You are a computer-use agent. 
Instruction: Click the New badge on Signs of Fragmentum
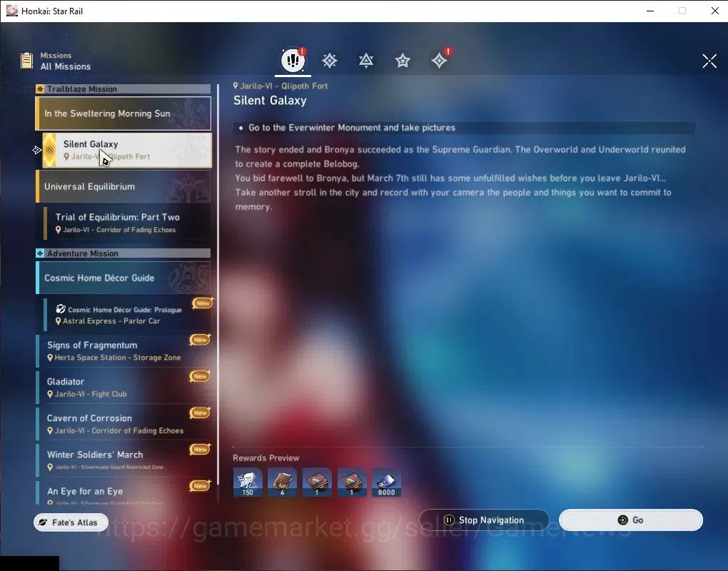tap(200, 340)
